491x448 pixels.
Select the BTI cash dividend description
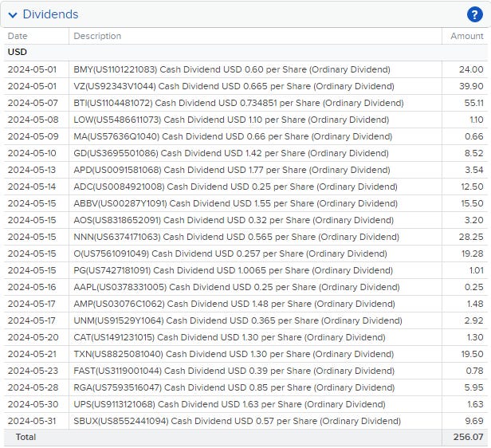[238, 103]
